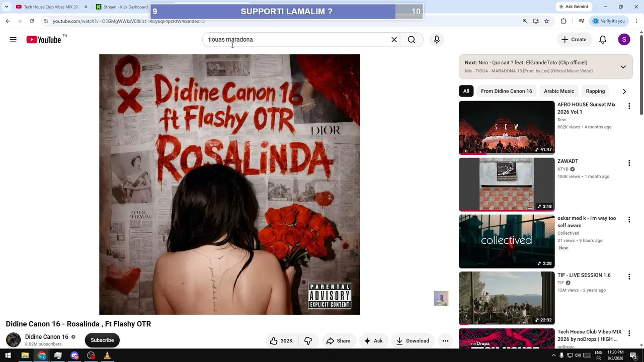Open the Chrome extensions puzzle icon

tap(563, 21)
